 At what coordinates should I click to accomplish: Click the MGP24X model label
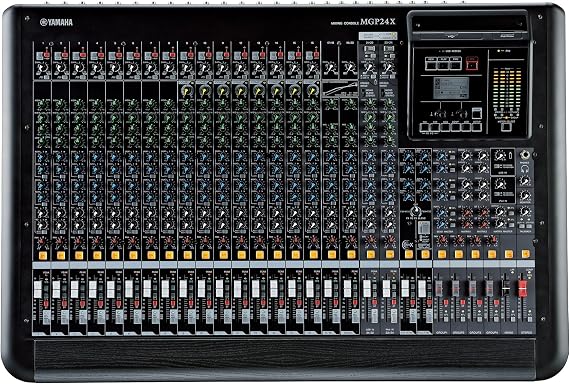click(378, 22)
